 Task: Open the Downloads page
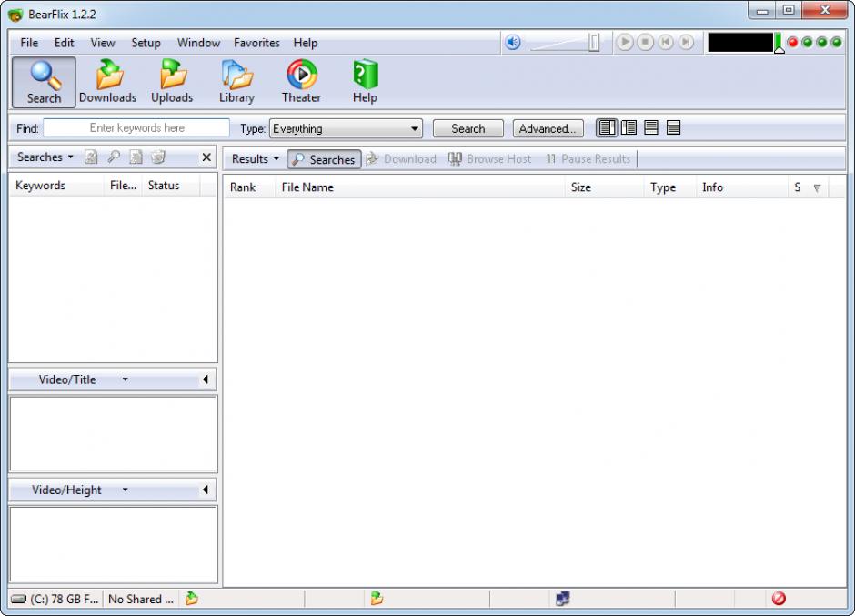click(x=108, y=83)
